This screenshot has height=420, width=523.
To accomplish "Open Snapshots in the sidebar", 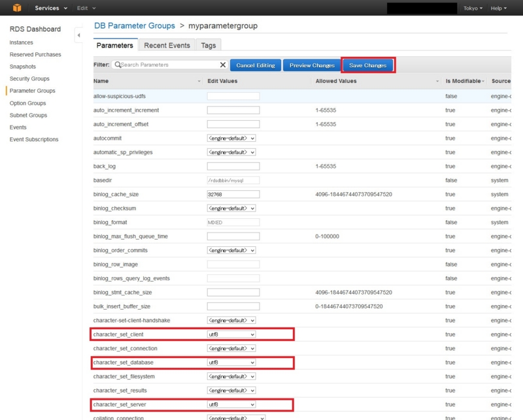I will click(23, 67).
